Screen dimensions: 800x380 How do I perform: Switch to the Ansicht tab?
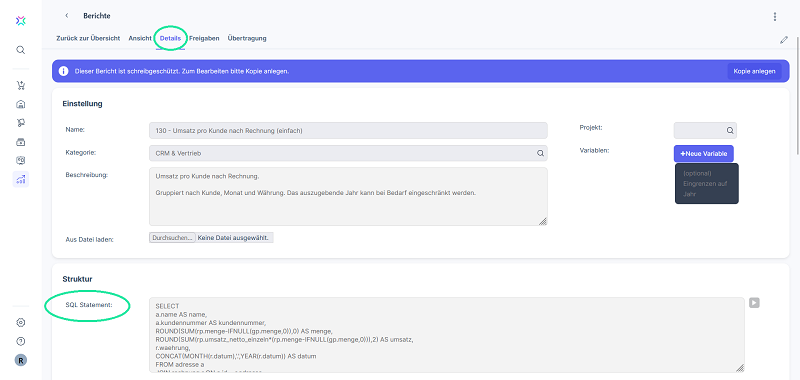pos(140,38)
